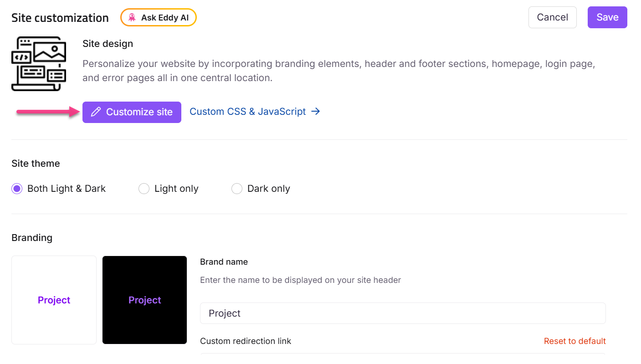Click the Customize site button
641x364 pixels.
coord(132,112)
